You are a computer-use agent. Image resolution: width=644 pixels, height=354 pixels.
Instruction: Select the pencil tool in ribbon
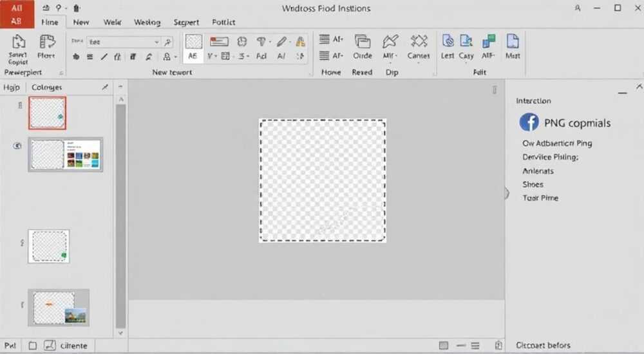tap(281, 41)
